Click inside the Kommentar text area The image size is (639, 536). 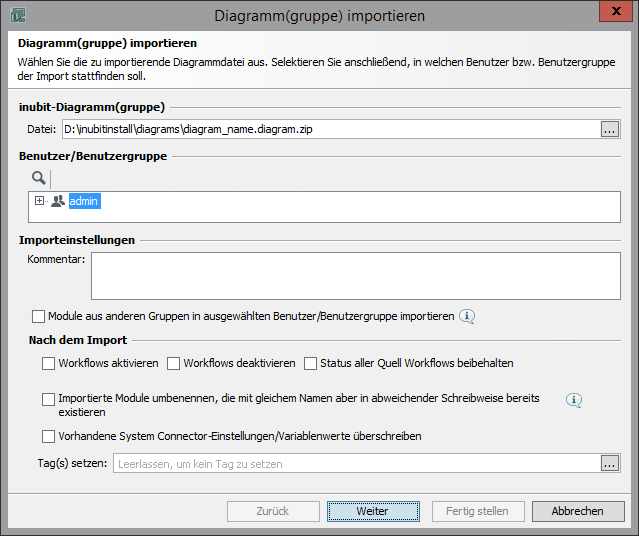tap(355, 275)
